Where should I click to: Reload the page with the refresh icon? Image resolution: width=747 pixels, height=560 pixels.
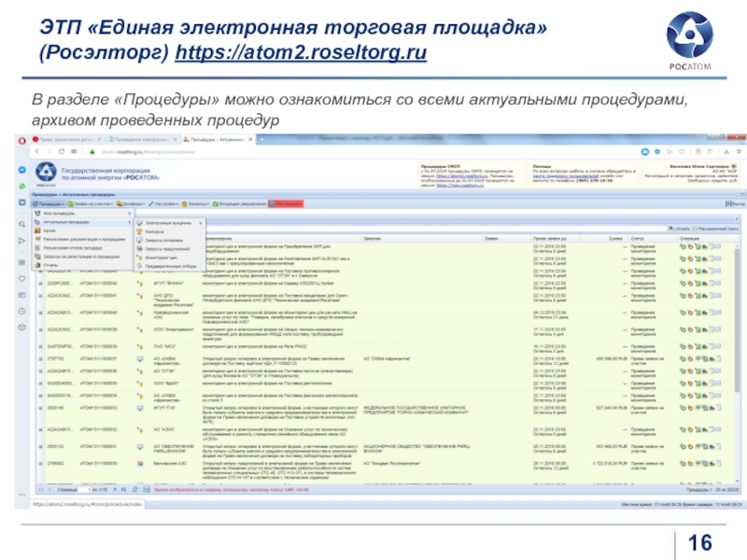pyautogui.click(x=62, y=151)
